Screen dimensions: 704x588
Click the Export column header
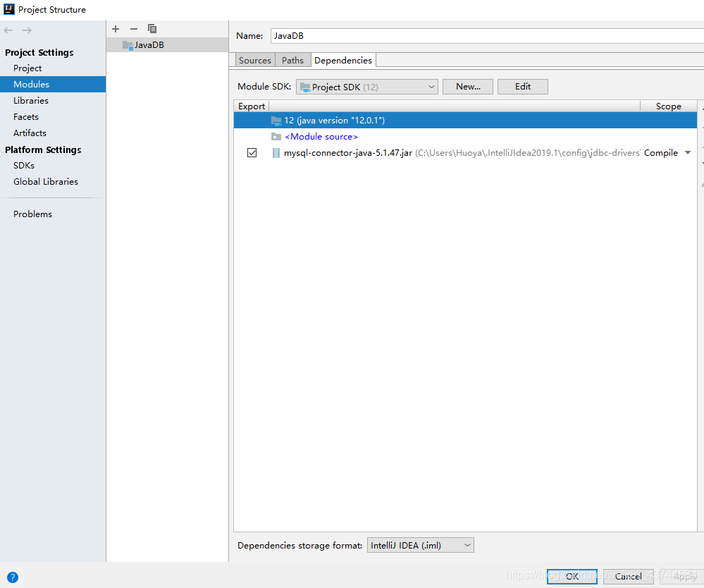click(x=252, y=106)
